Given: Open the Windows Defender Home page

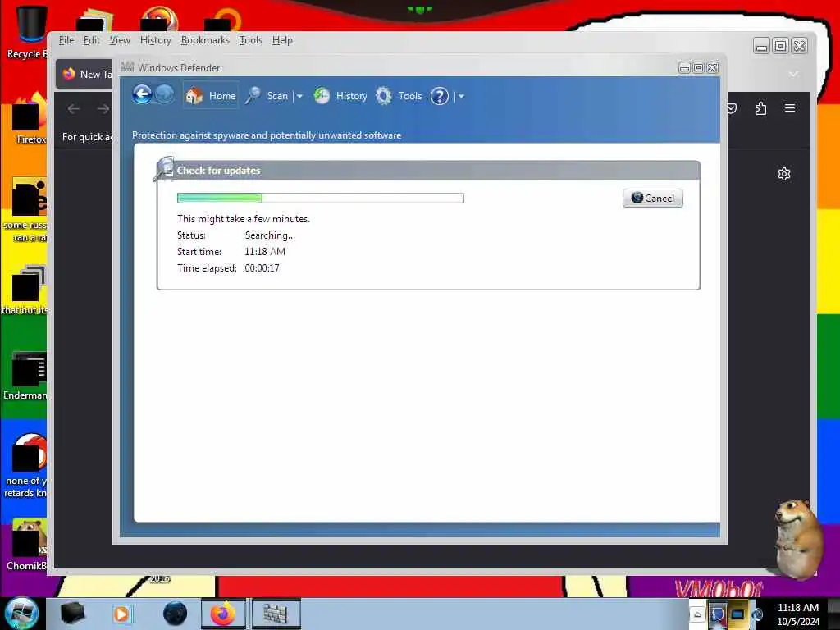Looking at the screenshot, I should pos(211,96).
